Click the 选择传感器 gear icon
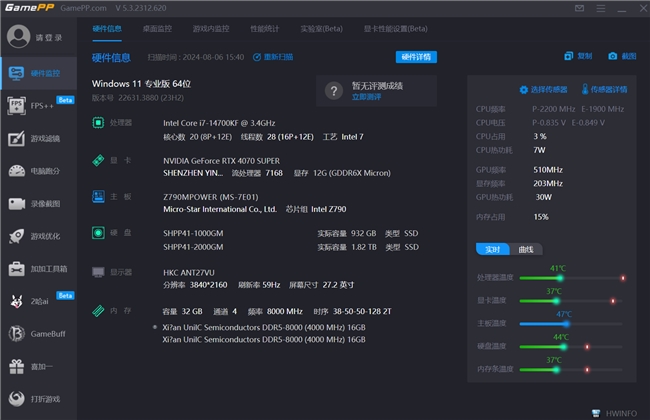This screenshot has height=420, width=650. (524, 90)
